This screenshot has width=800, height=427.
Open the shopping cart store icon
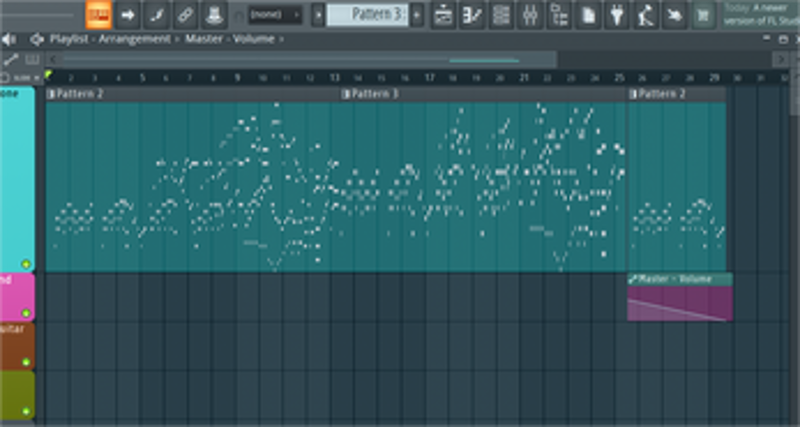click(703, 15)
